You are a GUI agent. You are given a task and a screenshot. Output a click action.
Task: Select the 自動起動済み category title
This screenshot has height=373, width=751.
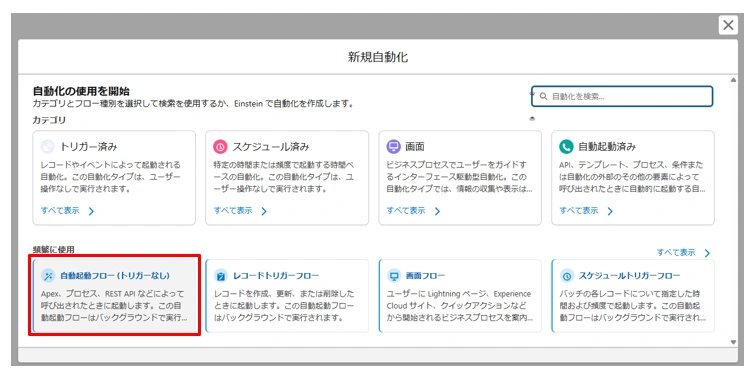607,147
